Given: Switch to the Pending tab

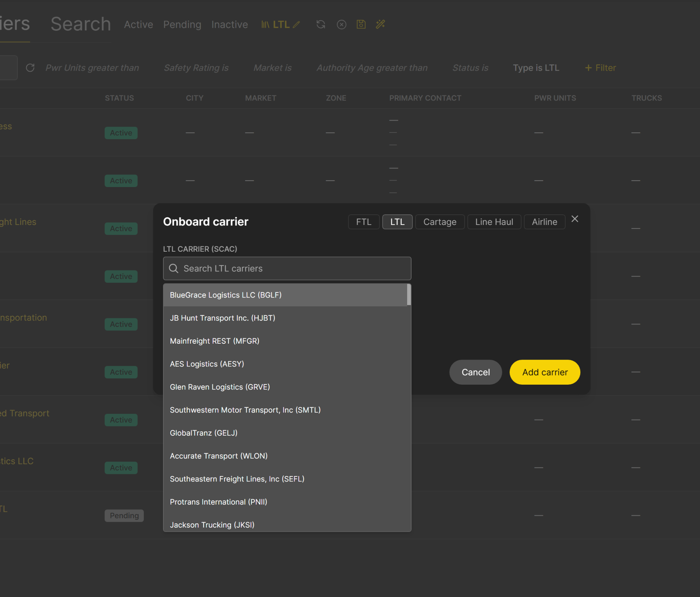Looking at the screenshot, I should point(182,25).
